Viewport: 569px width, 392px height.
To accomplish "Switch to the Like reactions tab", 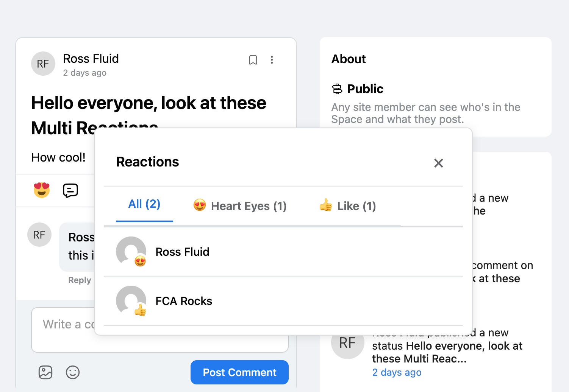I will point(347,206).
